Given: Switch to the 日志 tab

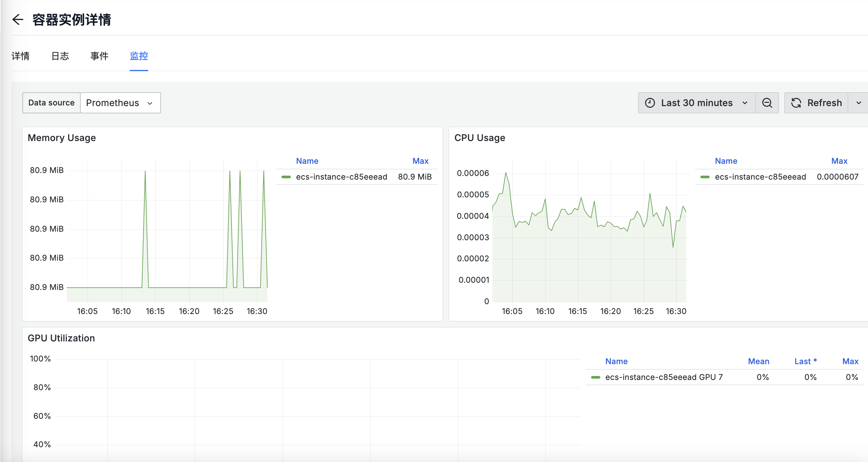Looking at the screenshot, I should (x=60, y=56).
